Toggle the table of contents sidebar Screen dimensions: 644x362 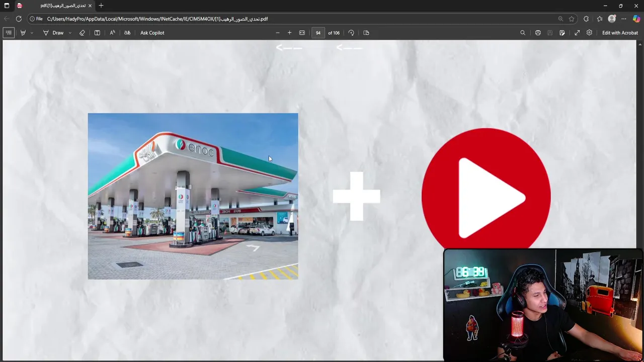point(9,33)
